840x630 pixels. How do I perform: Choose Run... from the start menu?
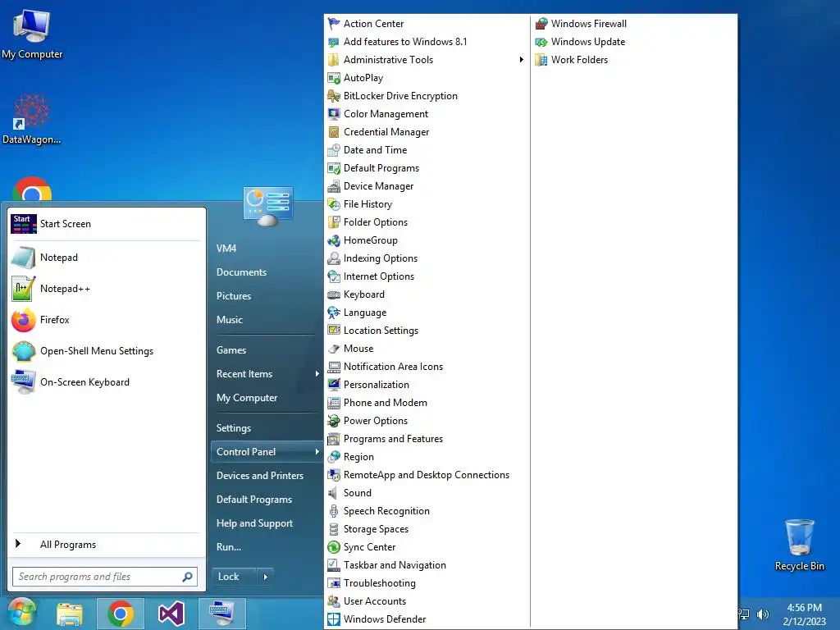[x=229, y=547]
